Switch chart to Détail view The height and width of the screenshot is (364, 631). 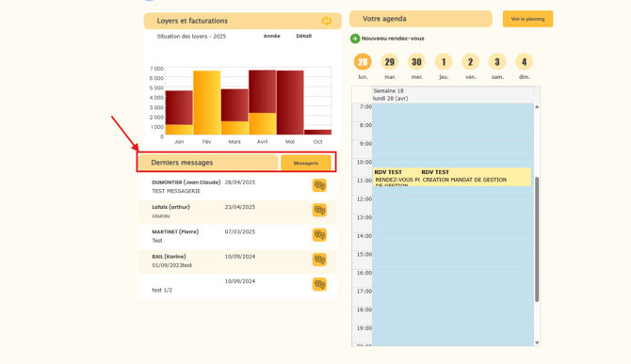click(304, 36)
